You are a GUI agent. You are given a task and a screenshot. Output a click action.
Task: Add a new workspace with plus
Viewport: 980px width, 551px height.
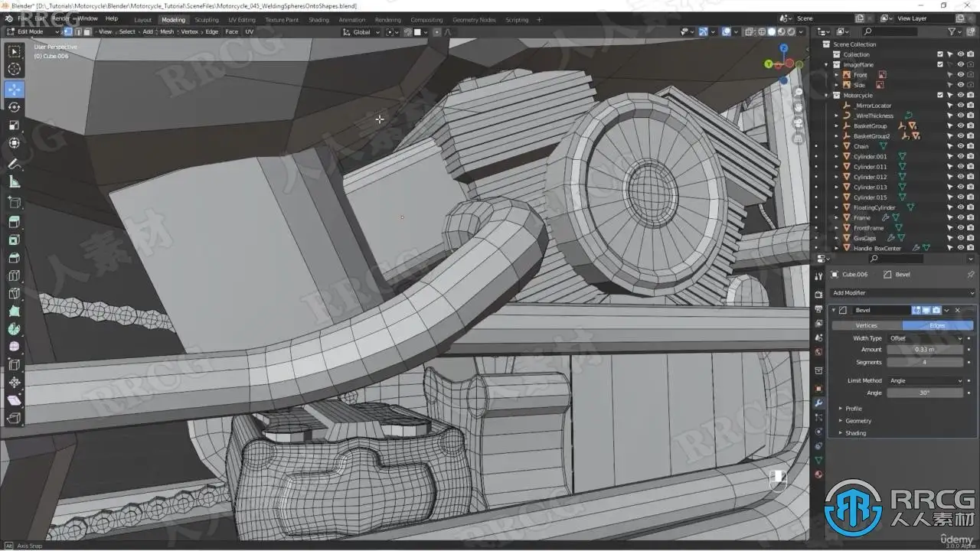tap(539, 19)
